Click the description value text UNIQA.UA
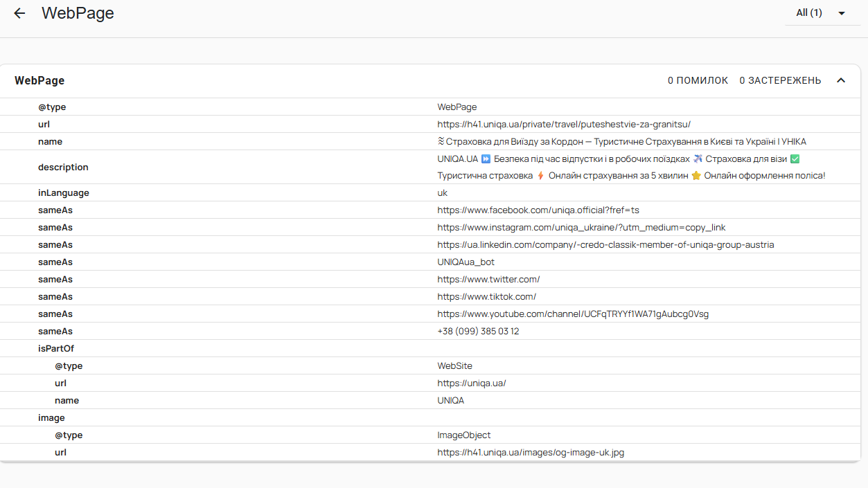 [x=457, y=159]
